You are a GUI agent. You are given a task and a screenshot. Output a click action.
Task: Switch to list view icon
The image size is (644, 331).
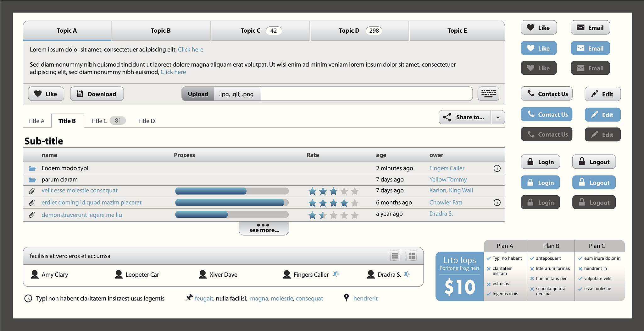pyautogui.click(x=395, y=256)
